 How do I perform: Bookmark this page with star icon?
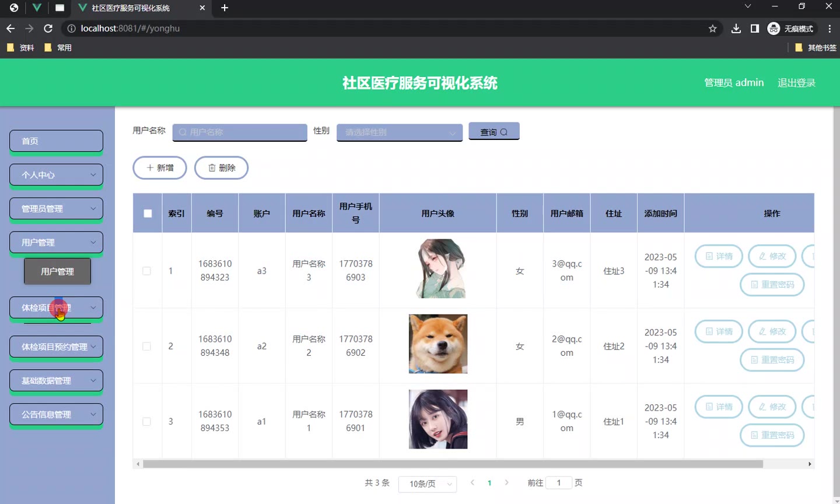[x=712, y=29]
